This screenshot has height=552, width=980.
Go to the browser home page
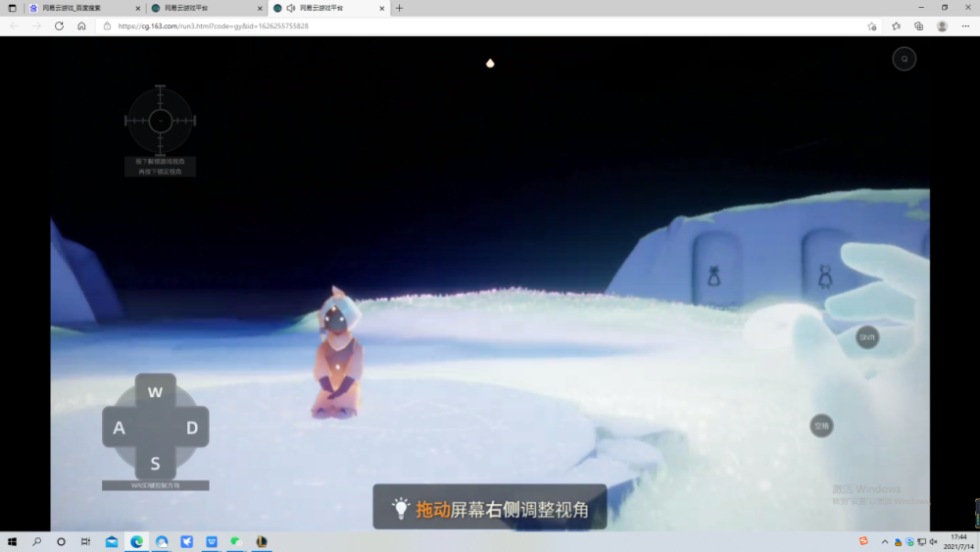[x=82, y=26]
